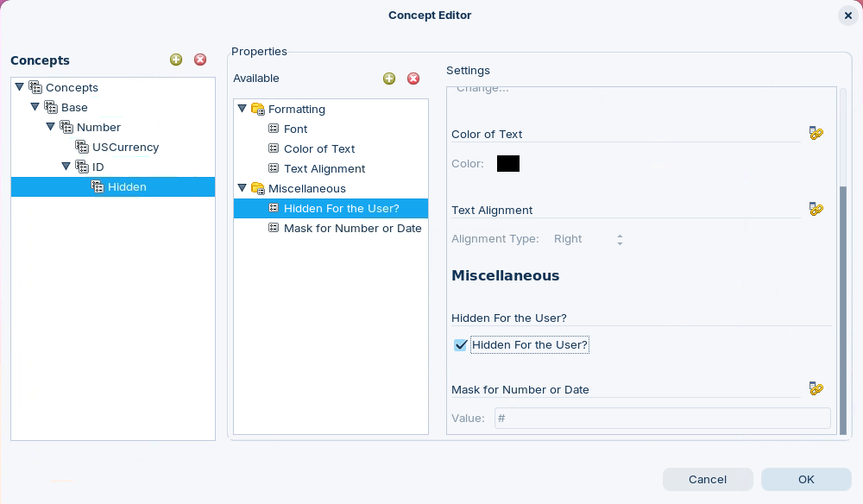
Task: Click link icon beside Mask for Number or Date
Action: pos(816,388)
